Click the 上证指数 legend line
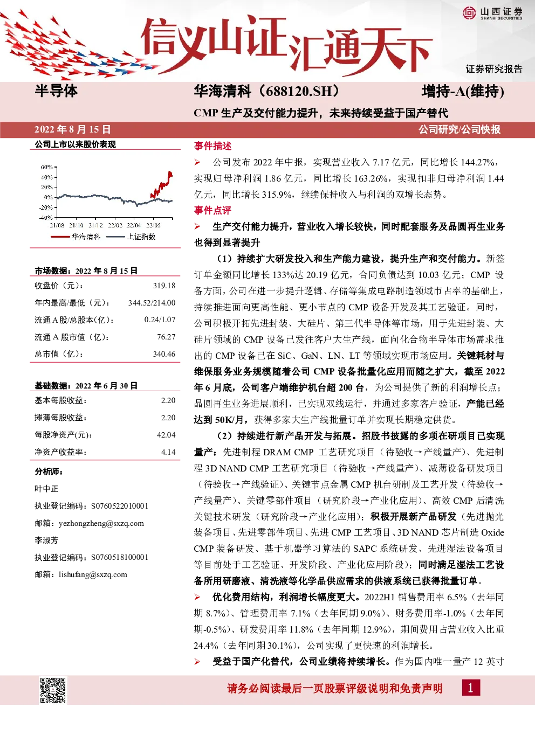 pos(115,237)
